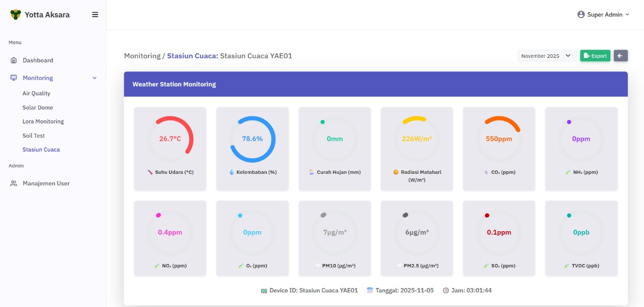Click the Tanggal calendar icon
Viewport: 644px width, 307px height.
pyautogui.click(x=370, y=290)
